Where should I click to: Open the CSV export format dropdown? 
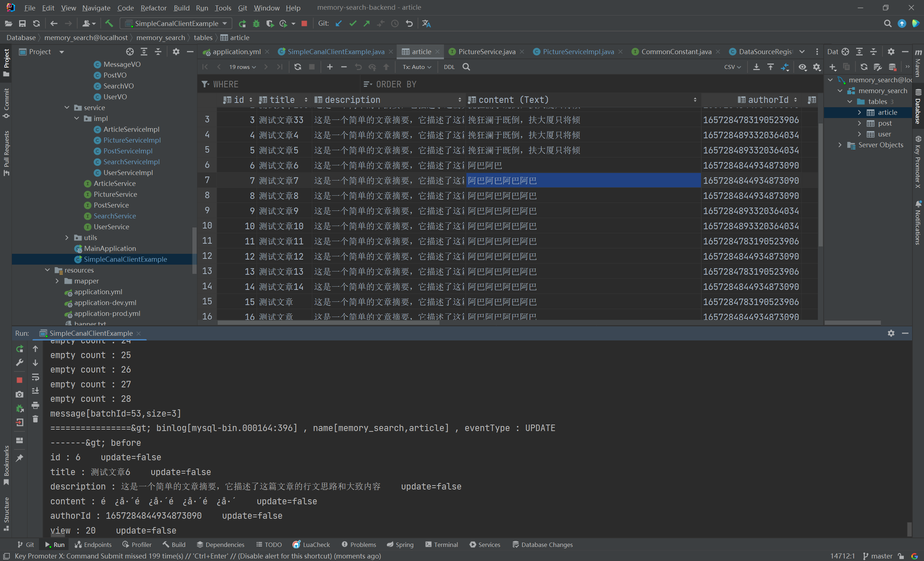(732, 67)
